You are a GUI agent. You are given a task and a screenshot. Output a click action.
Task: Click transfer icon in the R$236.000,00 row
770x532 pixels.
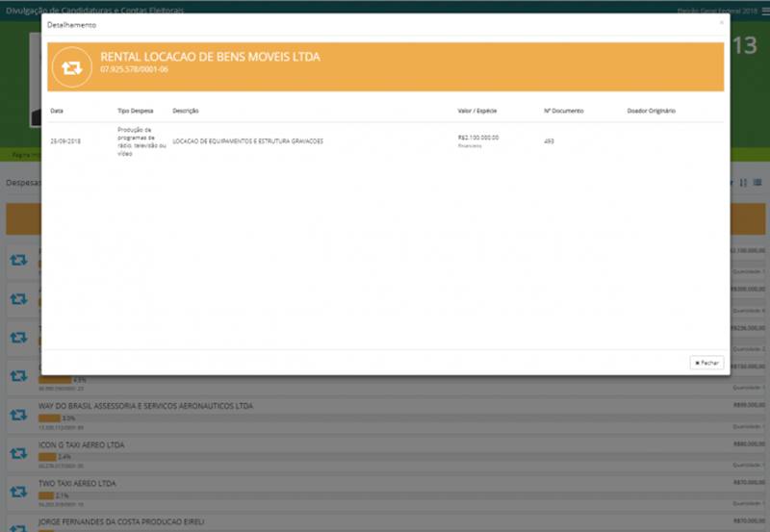point(18,337)
